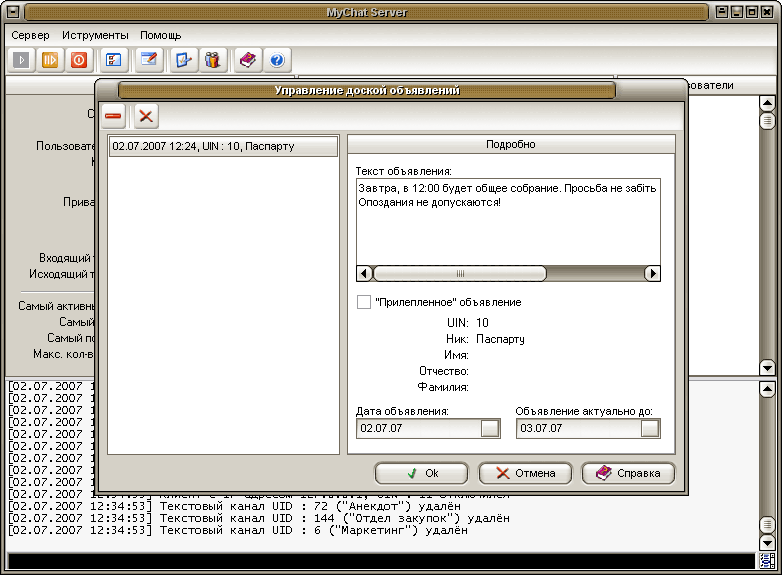Open the help book toolbar icon

(x=248, y=60)
